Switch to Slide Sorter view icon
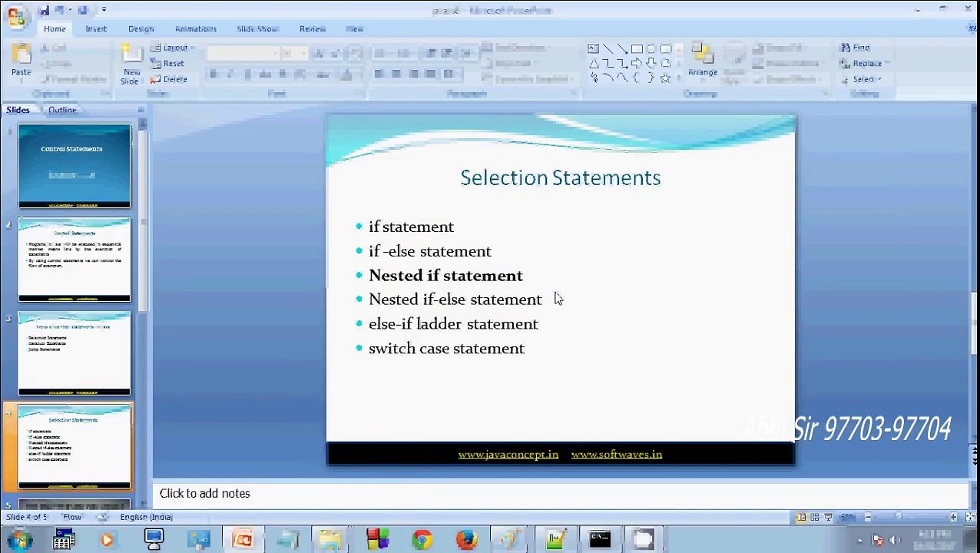 click(x=814, y=517)
